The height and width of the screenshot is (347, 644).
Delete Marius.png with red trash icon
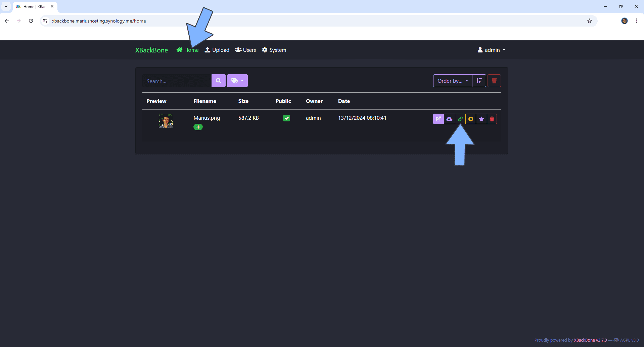[492, 119]
